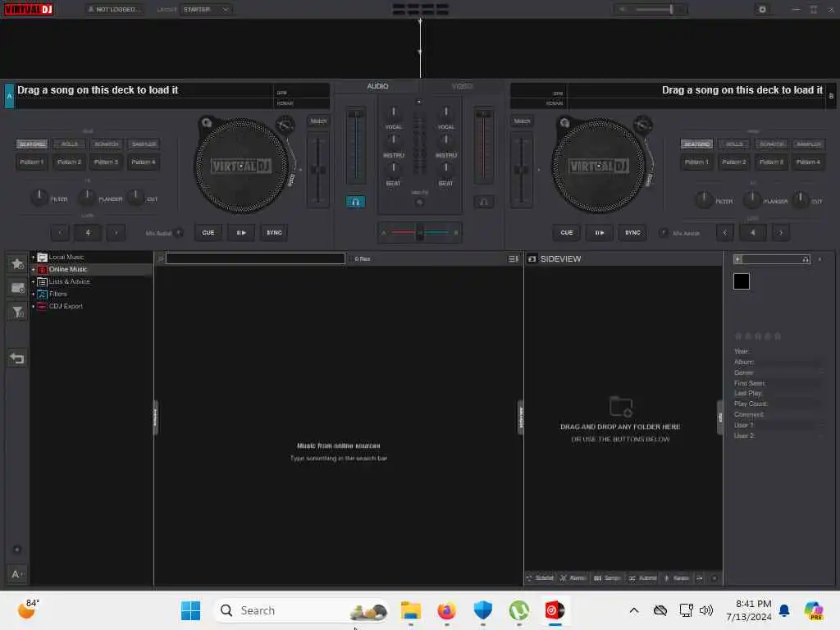Expand the Lists & Advice tree node
Viewport: 840px width, 630px height.
[x=33, y=282]
